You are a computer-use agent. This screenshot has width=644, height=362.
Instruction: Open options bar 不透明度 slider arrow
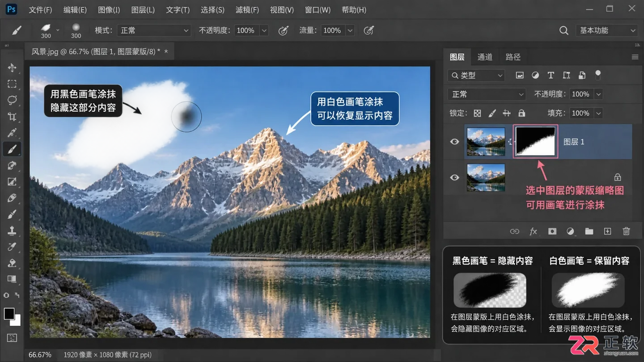[x=264, y=30]
